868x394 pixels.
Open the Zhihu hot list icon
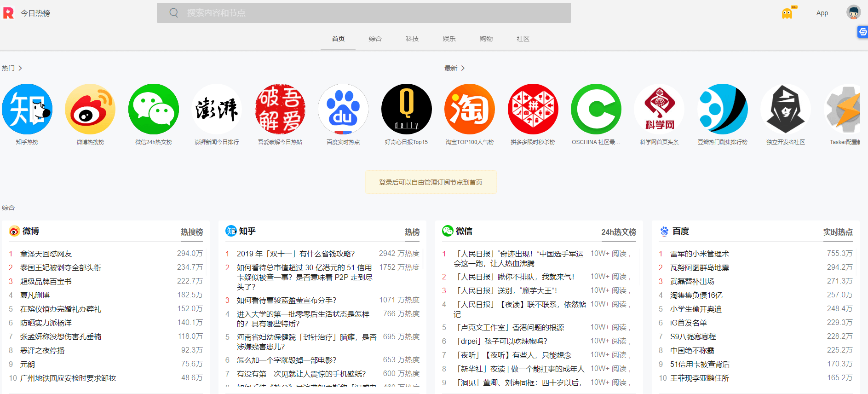pyautogui.click(x=27, y=109)
